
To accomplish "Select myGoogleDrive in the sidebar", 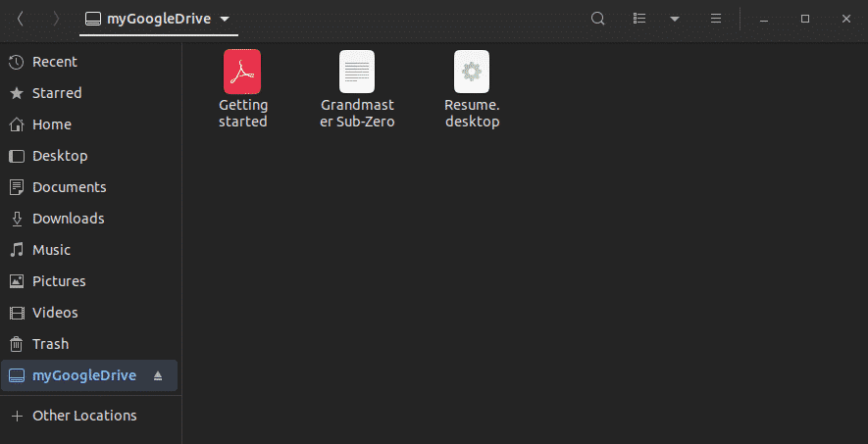I will [89, 375].
